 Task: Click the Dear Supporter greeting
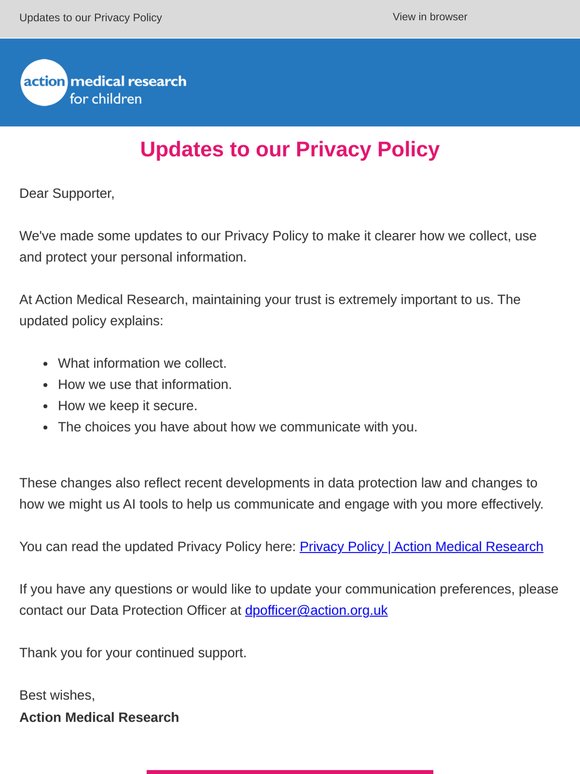pos(67,194)
